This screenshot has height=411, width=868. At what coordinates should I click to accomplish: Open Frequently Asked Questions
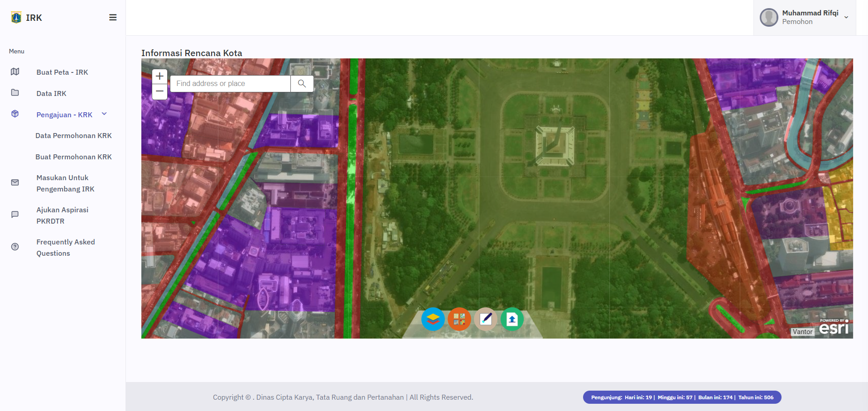coord(65,248)
